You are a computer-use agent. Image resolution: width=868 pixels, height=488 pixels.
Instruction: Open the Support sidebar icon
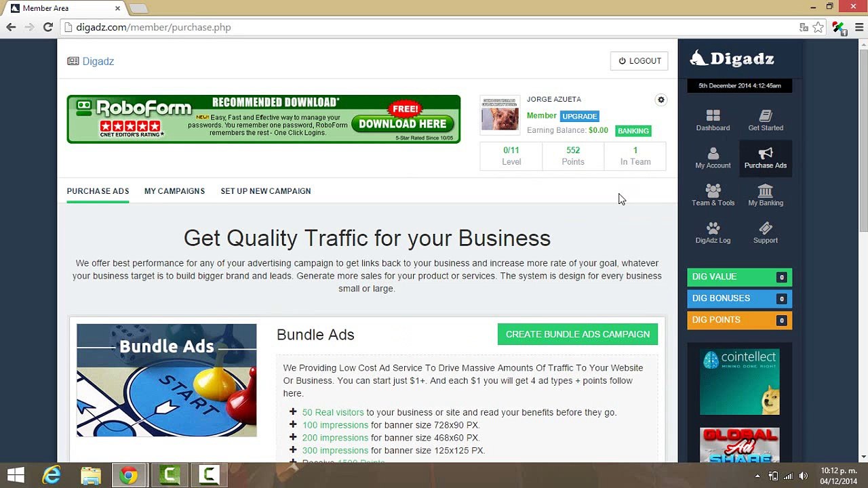pos(766,232)
